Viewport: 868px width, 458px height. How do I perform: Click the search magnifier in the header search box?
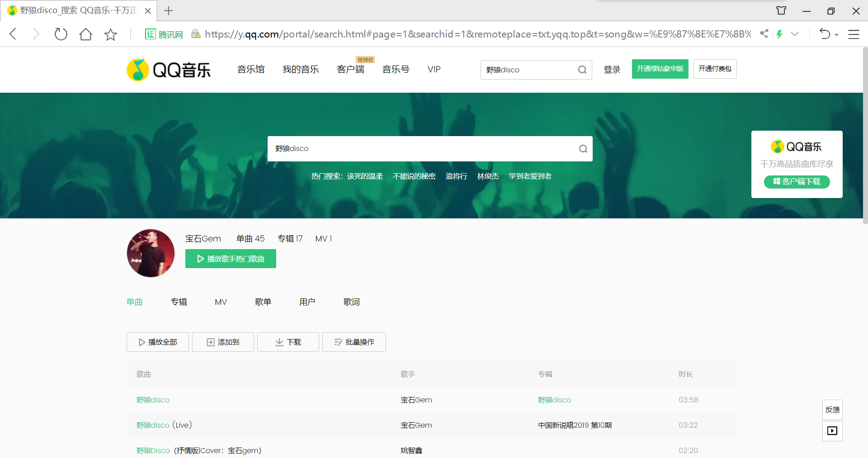pos(582,70)
